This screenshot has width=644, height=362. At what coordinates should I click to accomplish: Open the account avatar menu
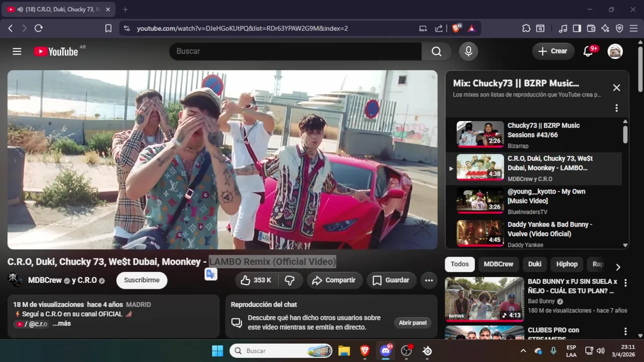coord(615,51)
